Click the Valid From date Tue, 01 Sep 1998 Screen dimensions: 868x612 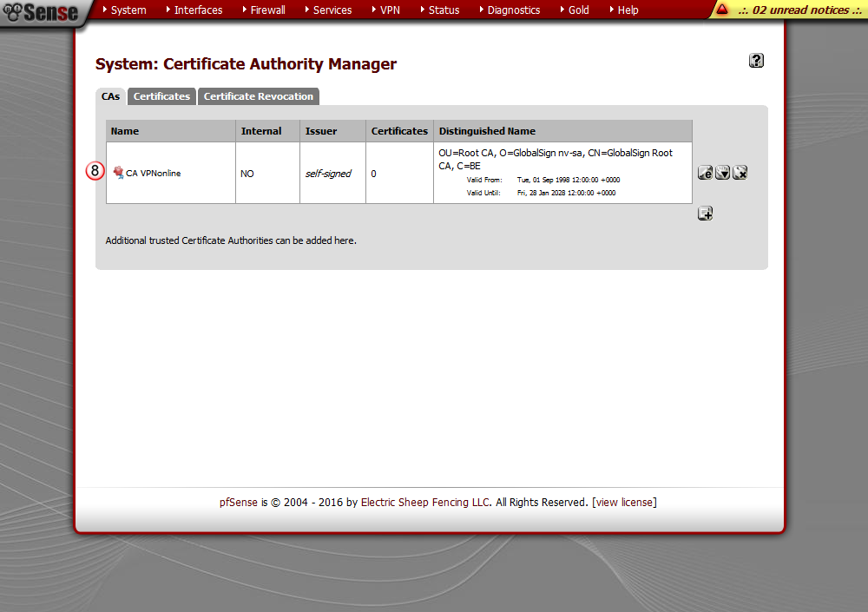569,180
